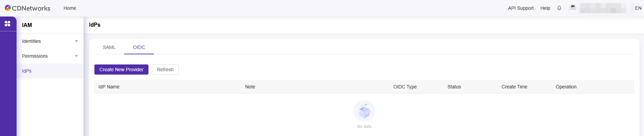Viewport: 644px width, 136px height.
Task: Open Identities section in sidebar
Action: (x=31, y=41)
